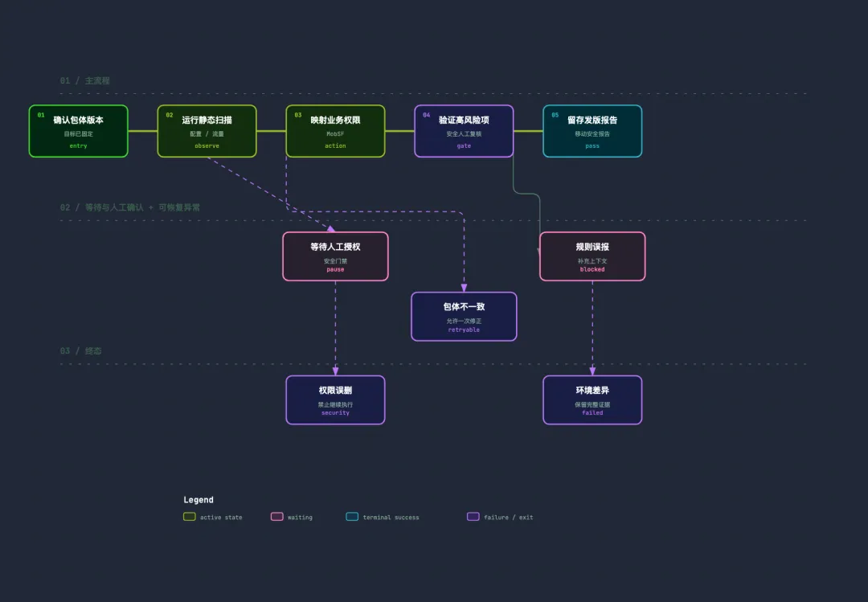This screenshot has width=868, height=602.
Task: Click the terminal success legend swatch
Action: [x=352, y=517]
